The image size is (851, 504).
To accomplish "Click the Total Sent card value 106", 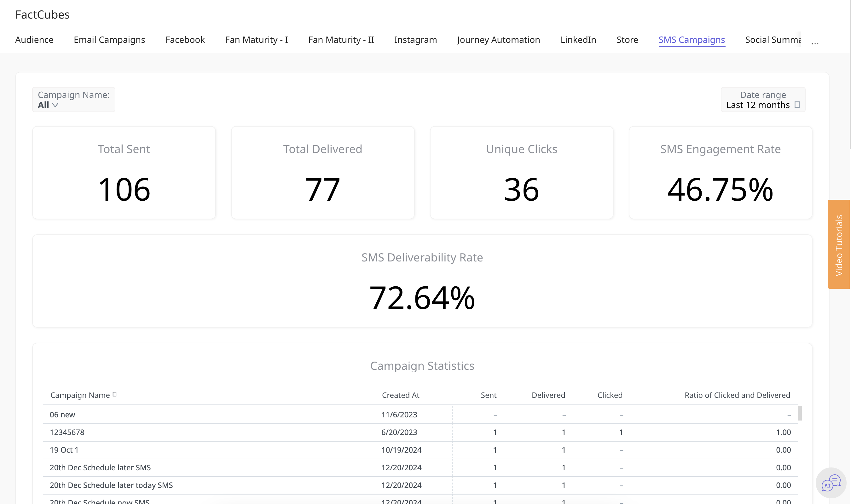I will pos(124,190).
